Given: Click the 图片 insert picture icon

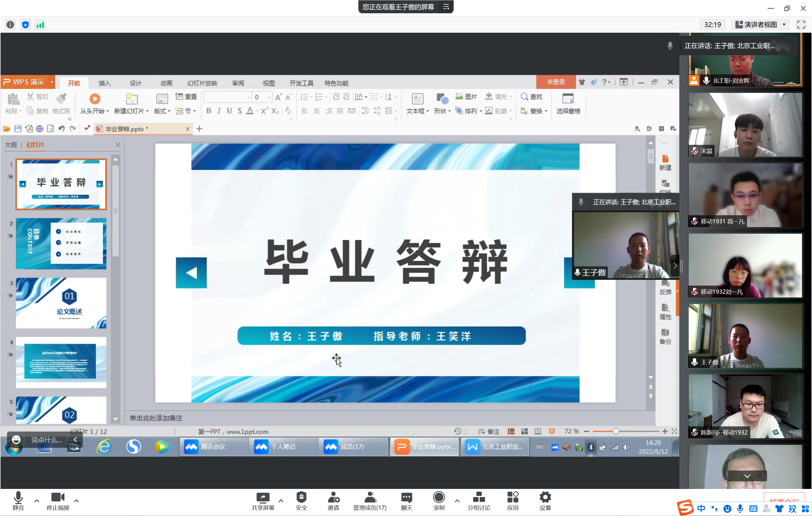Looking at the screenshot, I should [459, 96].
